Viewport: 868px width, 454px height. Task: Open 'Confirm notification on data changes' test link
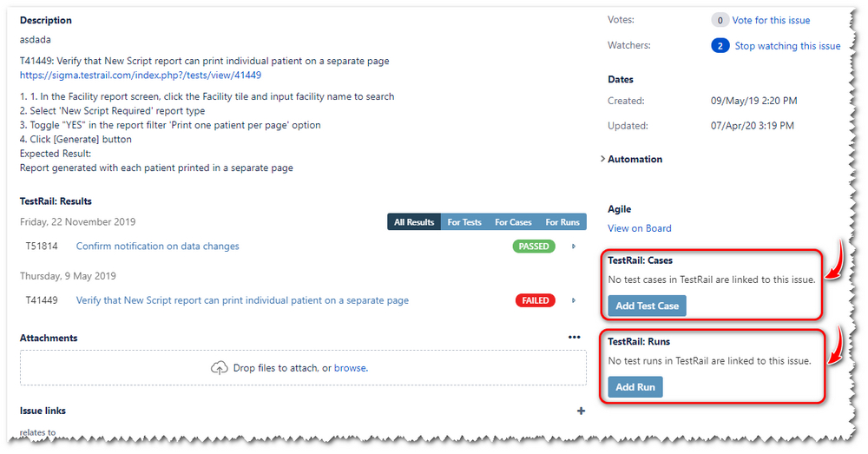[x=158, y=247]
